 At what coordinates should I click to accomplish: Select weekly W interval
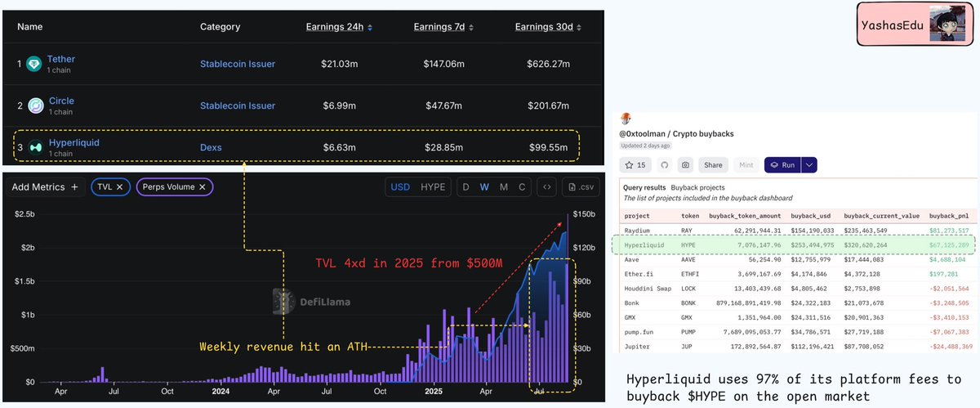coord(484,187)
